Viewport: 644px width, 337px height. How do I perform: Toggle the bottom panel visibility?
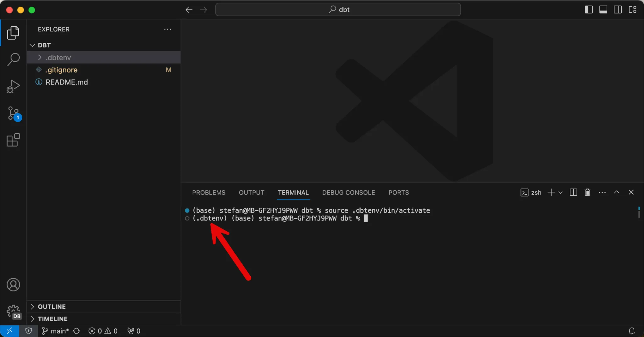[603, 10]
